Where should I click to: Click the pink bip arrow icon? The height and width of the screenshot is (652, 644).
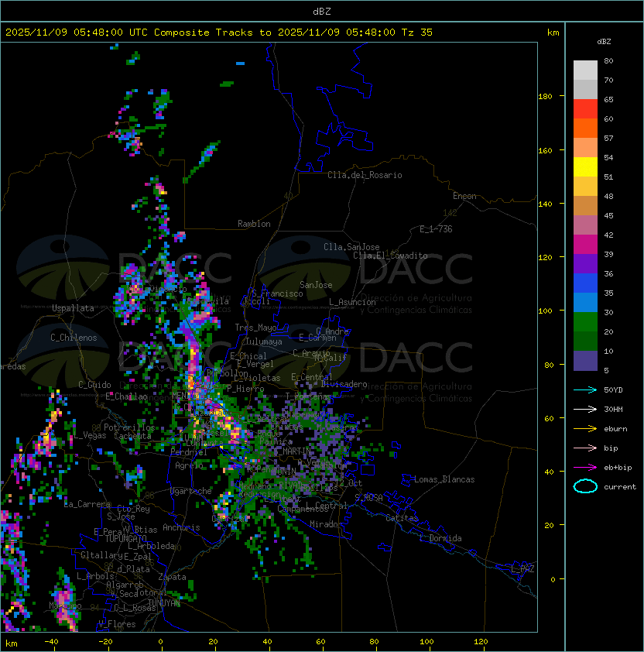pos(585,448)
